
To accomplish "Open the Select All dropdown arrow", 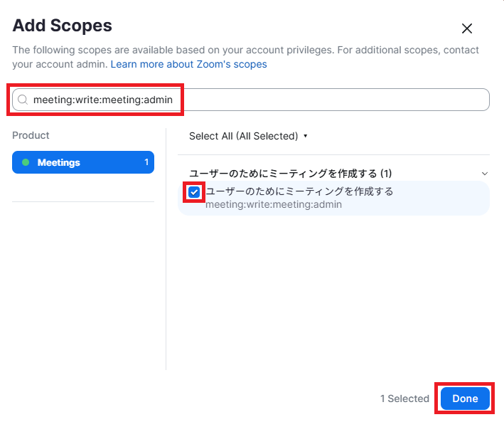I will [x=305, y=136].
